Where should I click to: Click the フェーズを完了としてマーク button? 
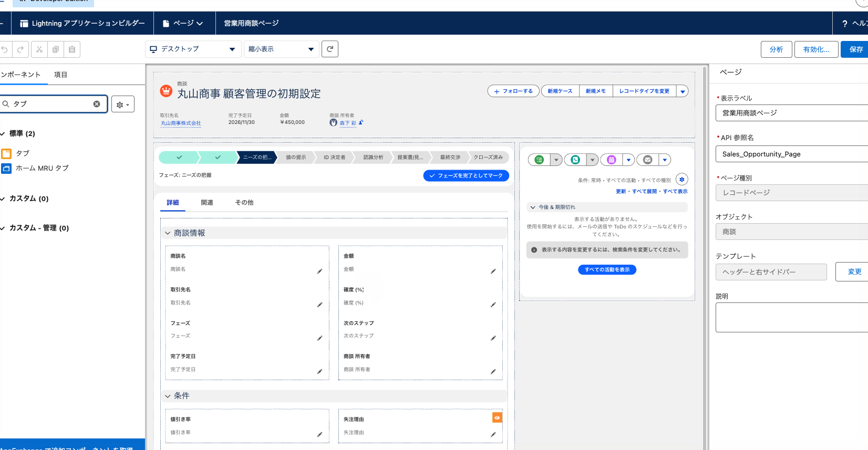tap(466, 176)
